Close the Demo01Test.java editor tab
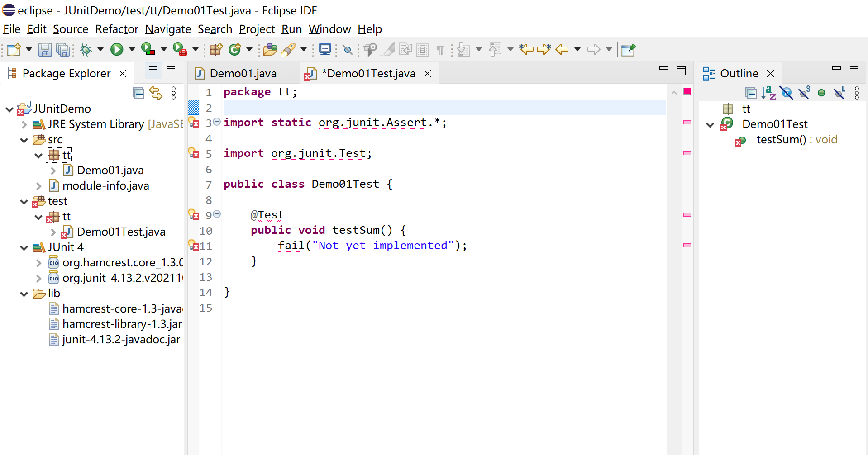868x455 pixels. tap(427, 73)
